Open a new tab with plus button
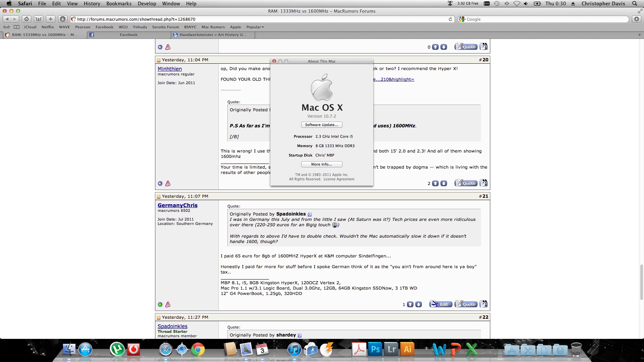 pyautogui.click(x=639, y=35)
